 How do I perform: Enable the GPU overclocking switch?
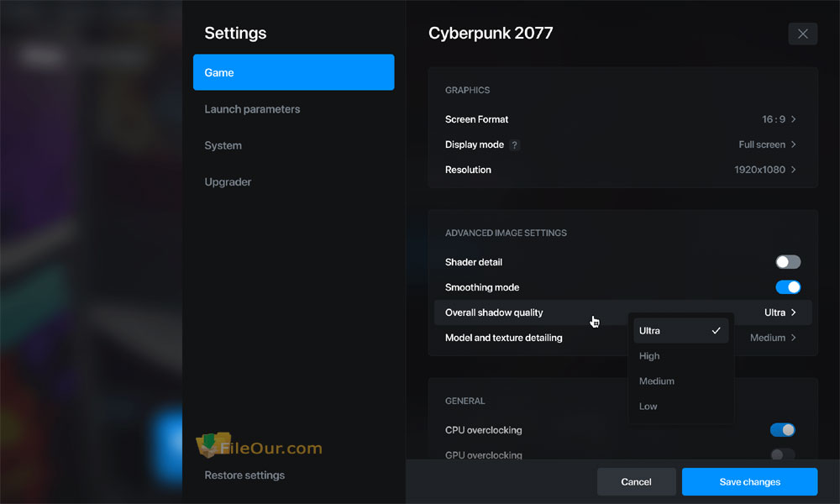coord(783,454)
